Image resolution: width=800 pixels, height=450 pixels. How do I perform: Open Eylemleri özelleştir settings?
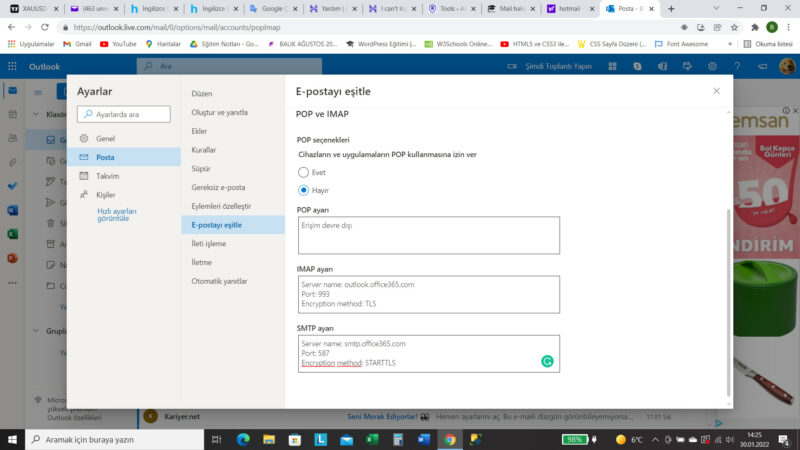(233, 206)
